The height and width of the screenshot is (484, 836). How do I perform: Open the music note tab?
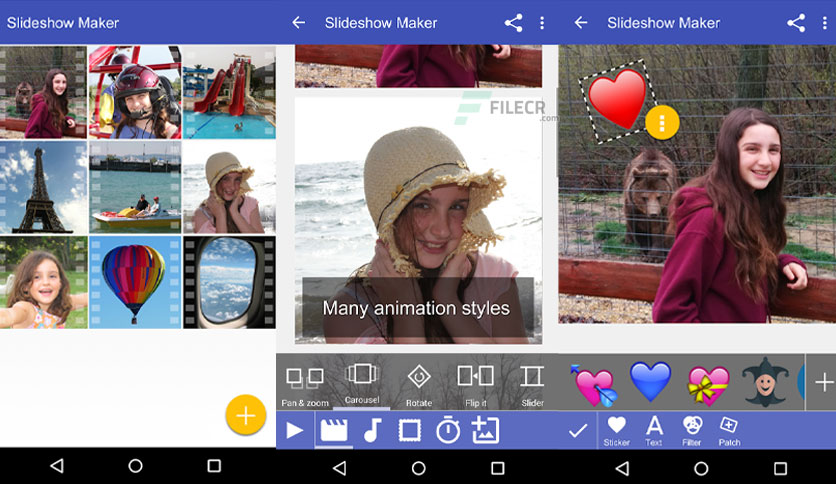point(373,430)
